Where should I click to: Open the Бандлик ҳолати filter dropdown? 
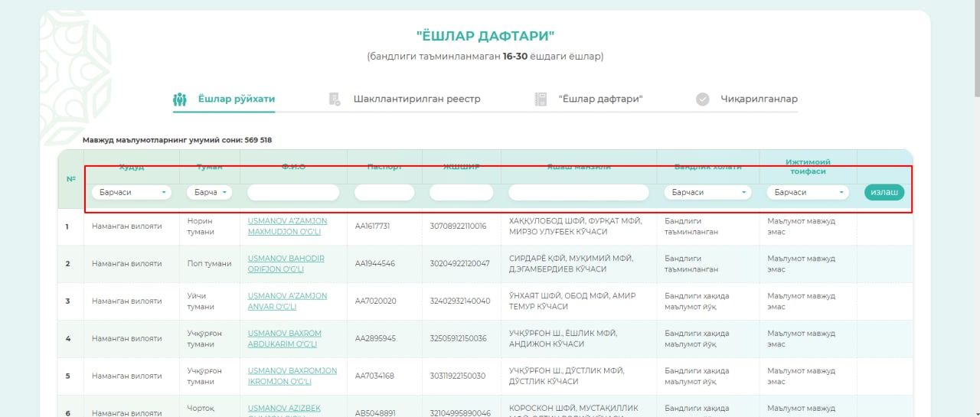(x=707, y=193)
